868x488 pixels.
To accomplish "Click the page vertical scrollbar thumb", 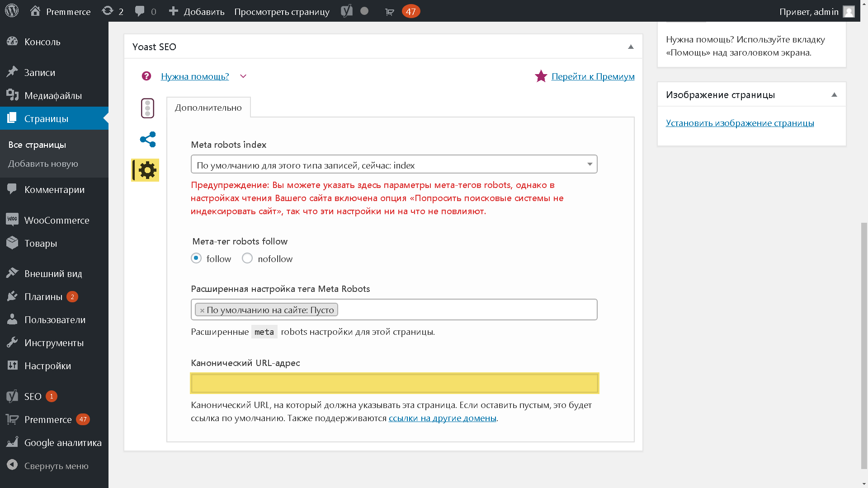I will [864, 346].
